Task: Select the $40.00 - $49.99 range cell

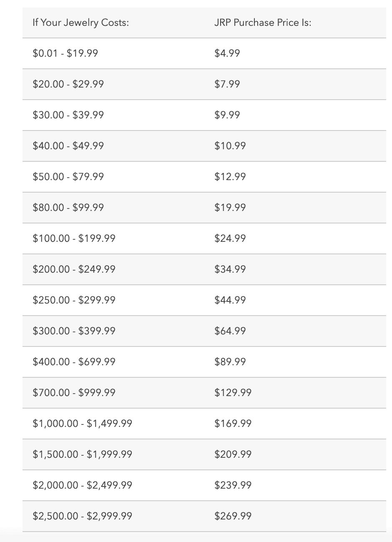Action: pos(68,146)
